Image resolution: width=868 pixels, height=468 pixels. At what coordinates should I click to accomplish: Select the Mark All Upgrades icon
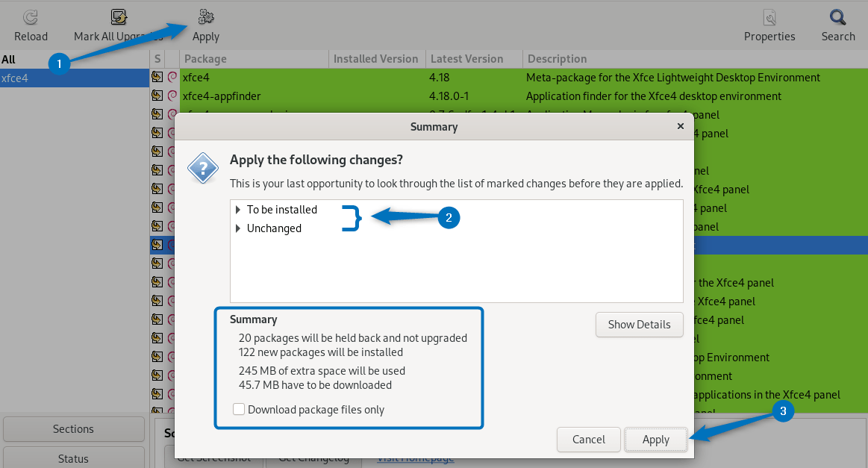(x=118, y=16)
